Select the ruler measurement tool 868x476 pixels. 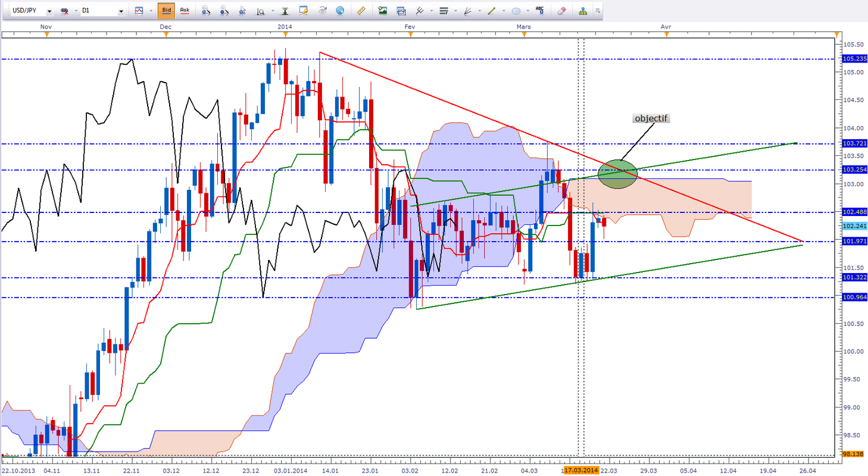click(x=362, y=11)
